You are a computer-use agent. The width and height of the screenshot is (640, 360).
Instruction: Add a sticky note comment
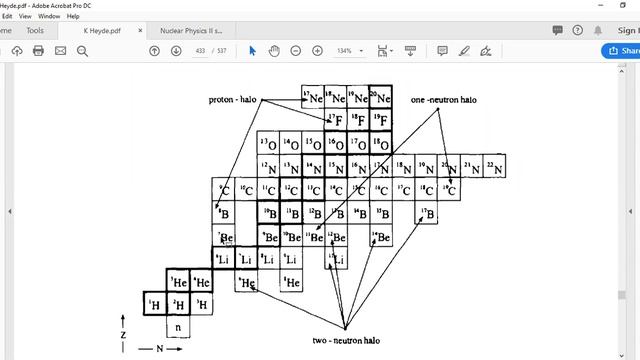(442, 51)
